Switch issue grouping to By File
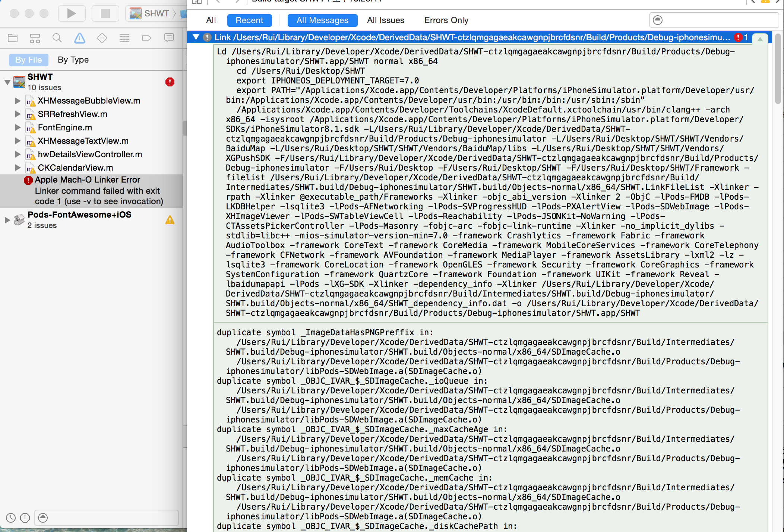The height and width of the screenshot is (532, 784). pos(29,60)
